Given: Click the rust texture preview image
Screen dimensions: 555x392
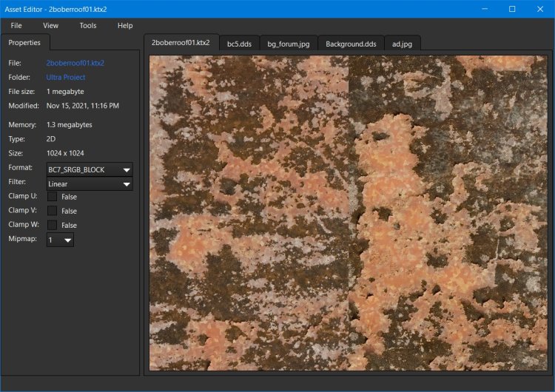Looking at the screenshot, I should [346, 213].
